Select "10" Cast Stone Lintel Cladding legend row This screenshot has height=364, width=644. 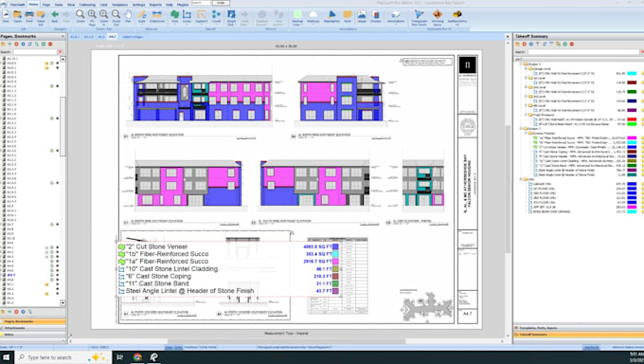pyautogui.click(x=229, y=269)
